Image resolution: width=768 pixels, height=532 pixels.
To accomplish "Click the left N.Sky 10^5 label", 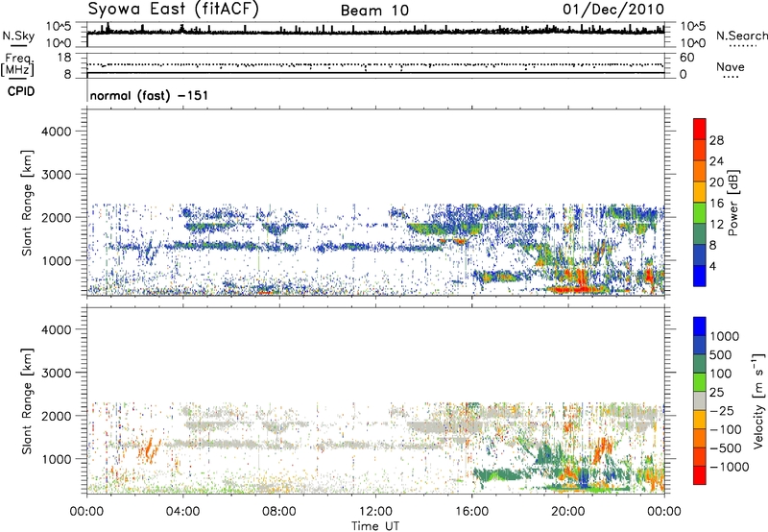I will click(59, 27).
